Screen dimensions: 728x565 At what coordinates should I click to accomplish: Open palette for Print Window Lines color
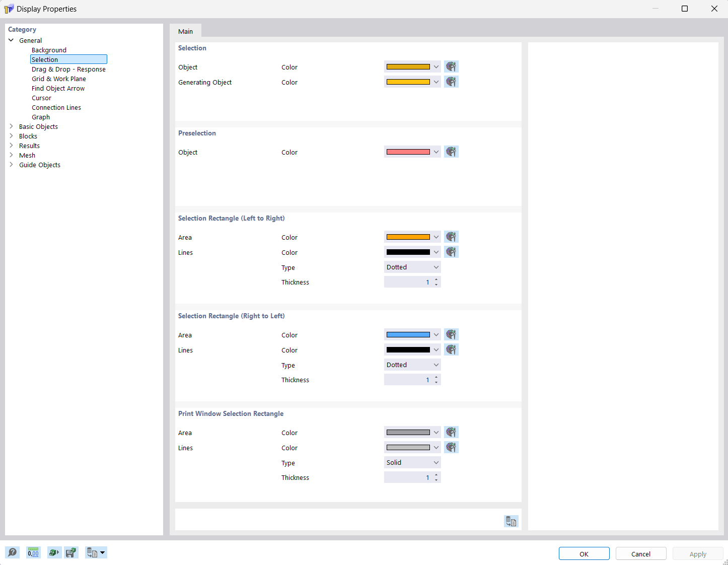point(451,447)
